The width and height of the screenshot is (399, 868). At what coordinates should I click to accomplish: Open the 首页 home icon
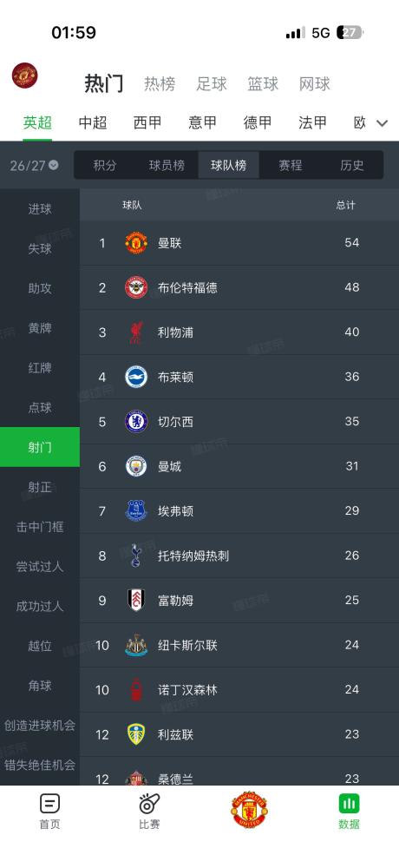tap(49, 803)
